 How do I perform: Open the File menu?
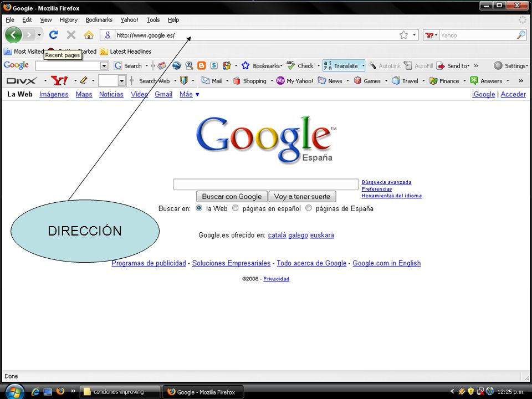click(10, 20)
